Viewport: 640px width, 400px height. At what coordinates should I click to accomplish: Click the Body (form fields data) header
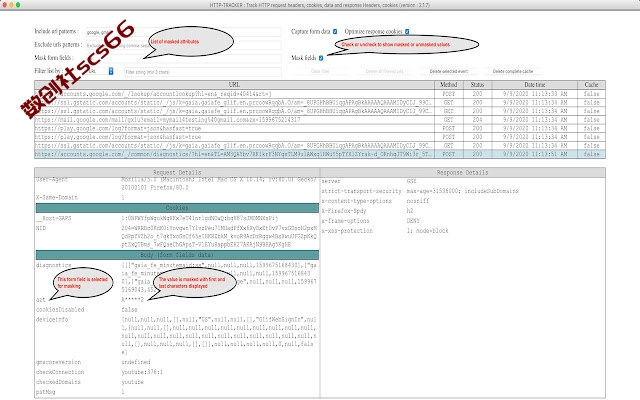(177, 255)
